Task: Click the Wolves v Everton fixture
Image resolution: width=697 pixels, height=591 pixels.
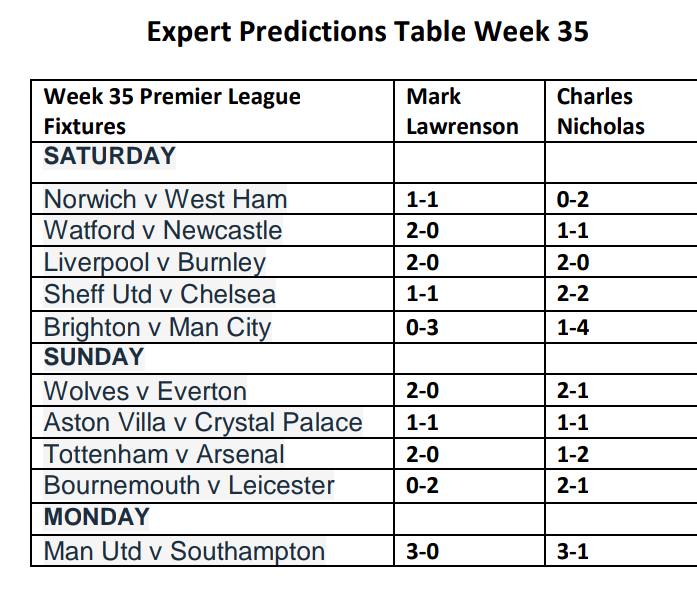Action: [145, 391]
